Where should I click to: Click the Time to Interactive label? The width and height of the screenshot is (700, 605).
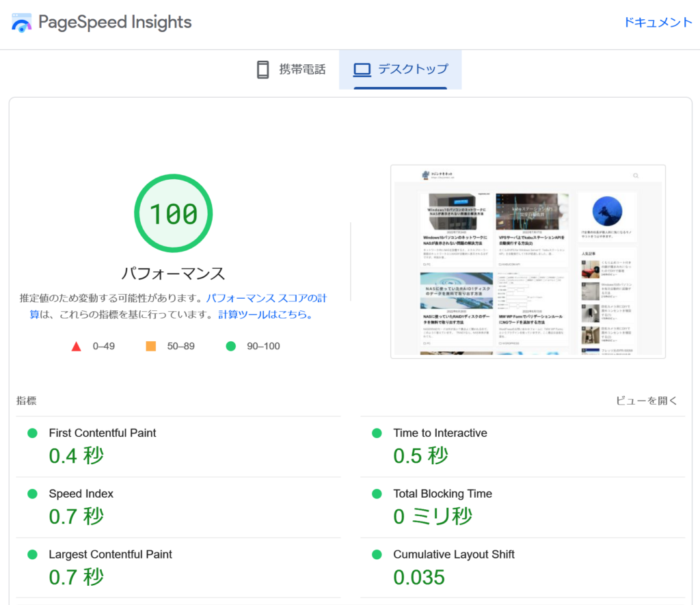(440, 433)
